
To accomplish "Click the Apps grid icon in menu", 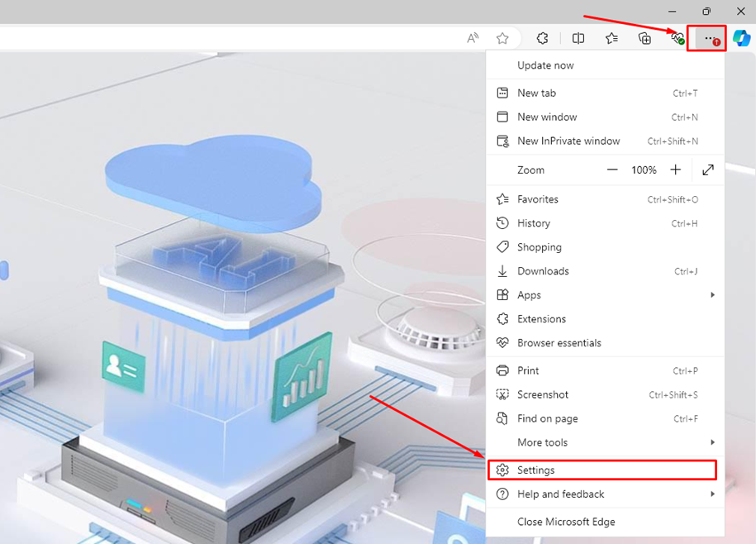I will 502,294.
